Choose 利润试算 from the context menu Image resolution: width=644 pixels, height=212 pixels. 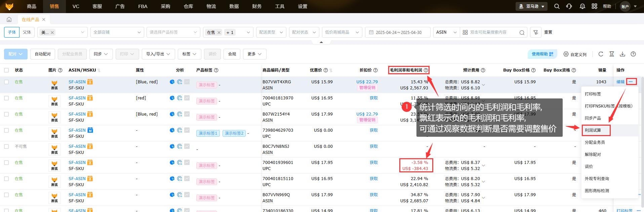point(593,130)
